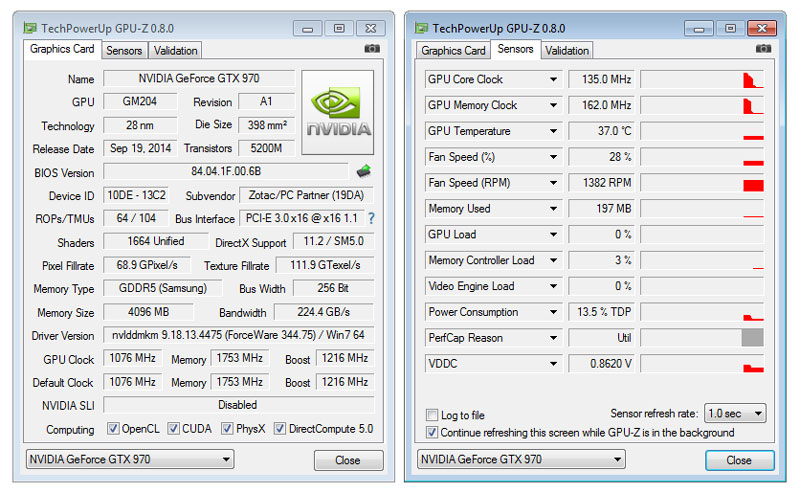
Task: Toggle the CUDA checkbox
Action: (173, 429)
